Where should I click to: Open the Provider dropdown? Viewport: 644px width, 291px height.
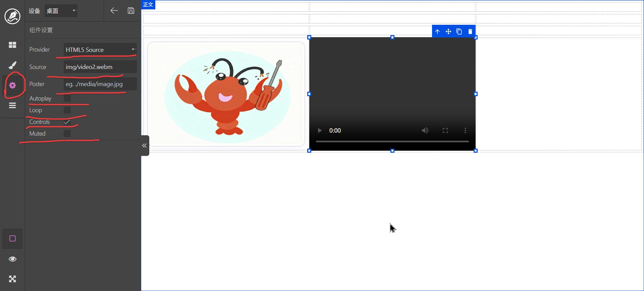100,50
